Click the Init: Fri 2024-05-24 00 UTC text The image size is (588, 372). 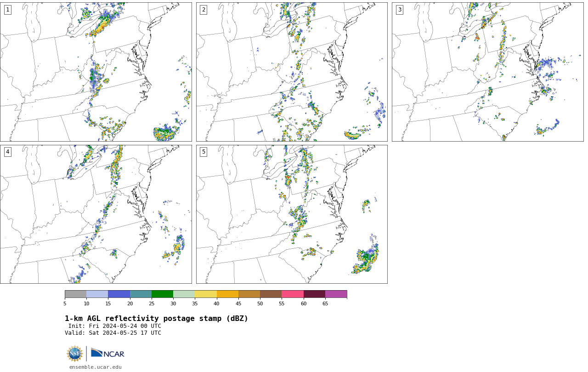pos(115,326)
